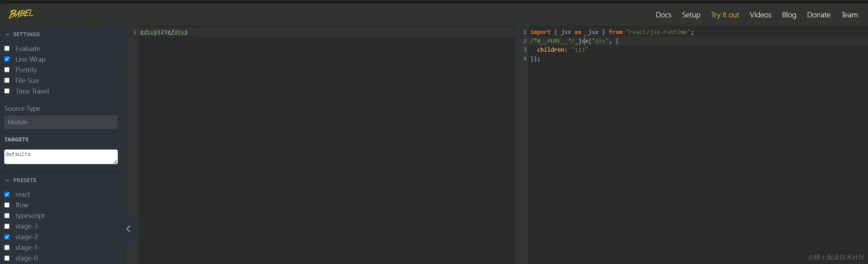Open the Blog link
Screen dimensions: 868x264
coord(789,15)
